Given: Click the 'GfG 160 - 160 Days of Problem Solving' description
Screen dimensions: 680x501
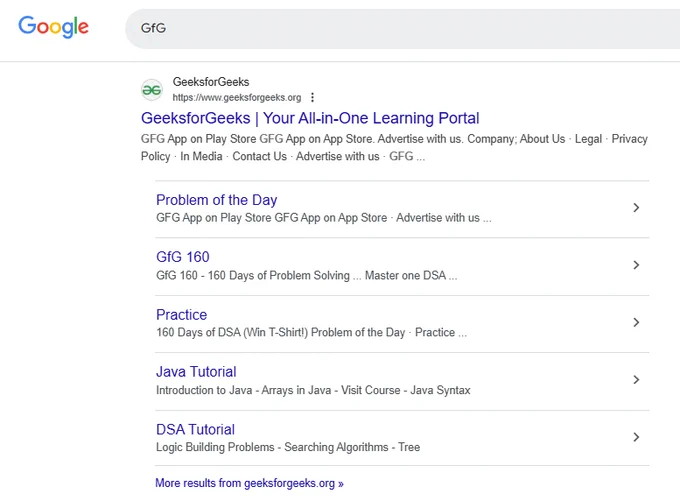Looking at the screenshot, I should pyautogui.click(x=307, y=275).
